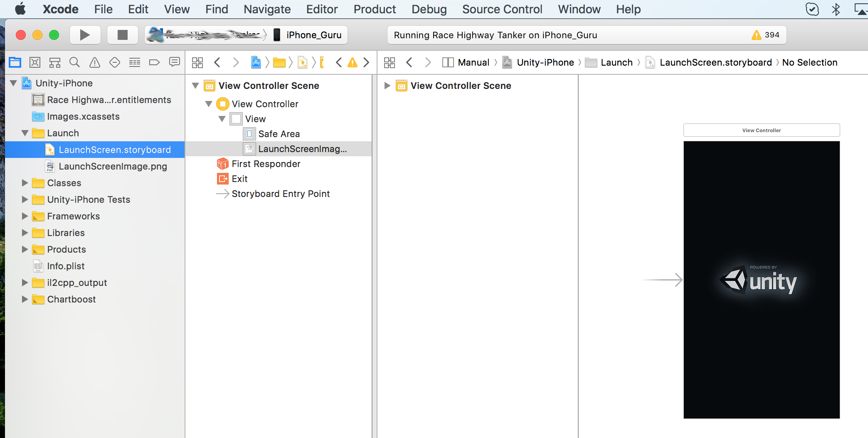Open the File menu

[103, 9]
